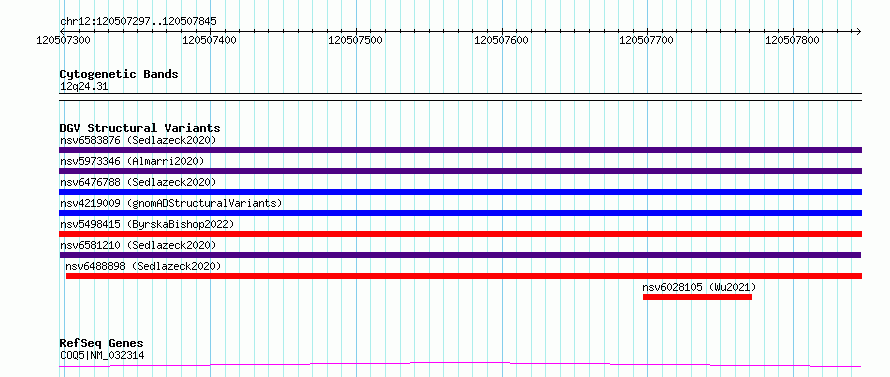This screenshot has width=890, height=377.
Task: Click ruler tick label 120507800
Action: [x=792, y=40]
